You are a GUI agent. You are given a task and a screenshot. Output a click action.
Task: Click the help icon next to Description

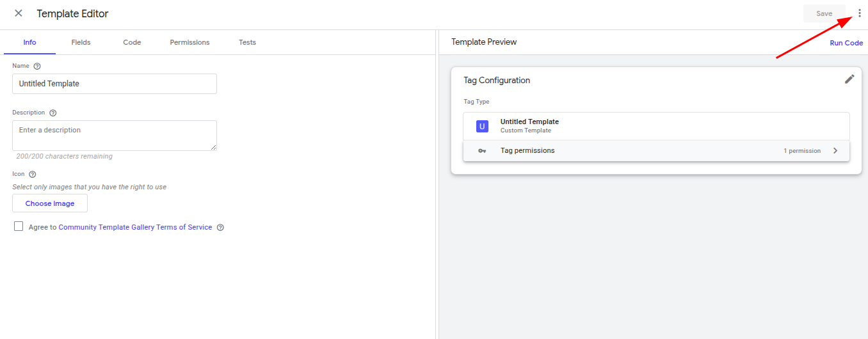coord(53,113)
